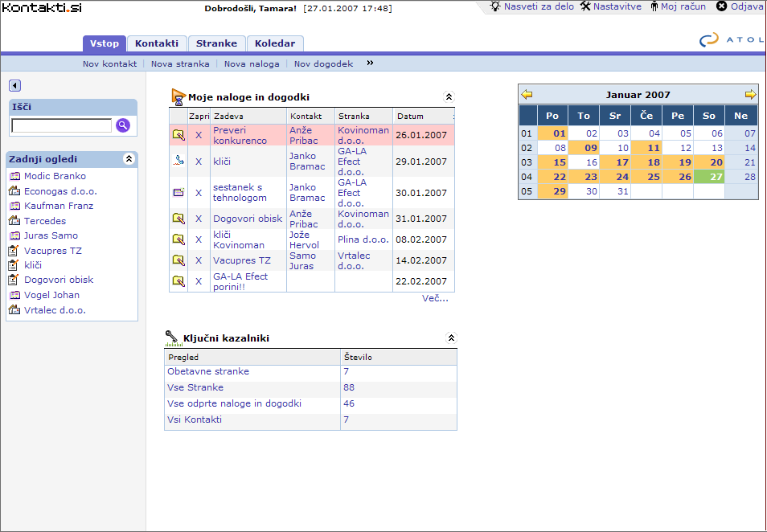Select green highlighted day 27 in calendar
Image resolution: width=767 pixels, height=532 pixels.
[x=708, y=177]
